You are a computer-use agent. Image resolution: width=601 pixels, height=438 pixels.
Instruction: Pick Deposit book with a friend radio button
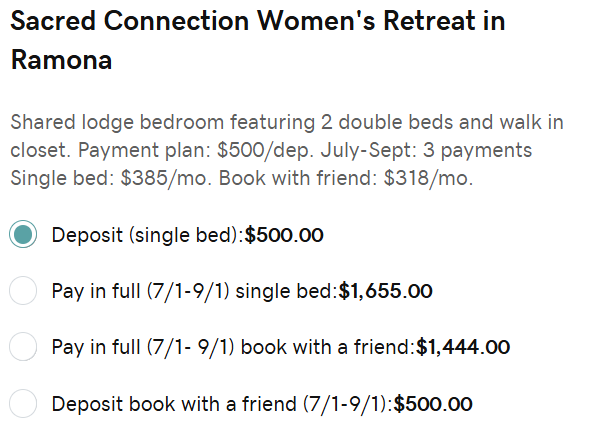click(x=23, y=404)
